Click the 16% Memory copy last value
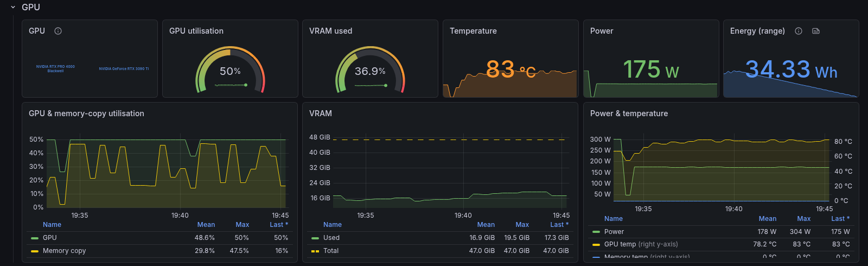This screenshot has height=266, width=868. click(282, 251)
